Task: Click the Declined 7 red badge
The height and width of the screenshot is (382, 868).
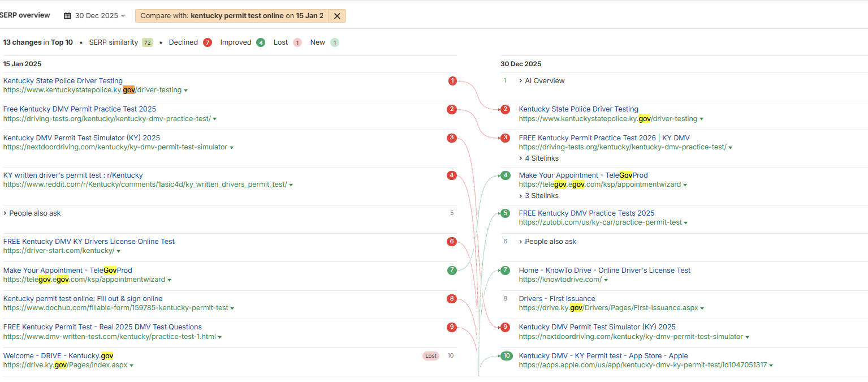Action: (x=208, y=42)
